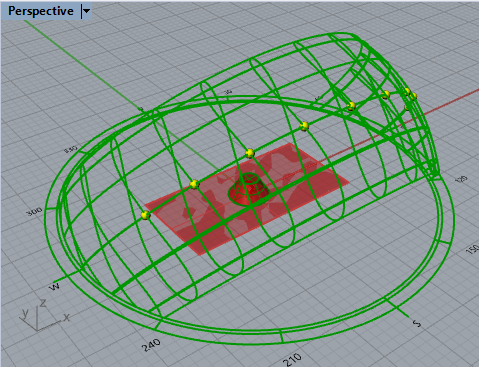Screen dimensions: 479x367
Task: Select the 150 degree compass label
Action: (473, 248)
